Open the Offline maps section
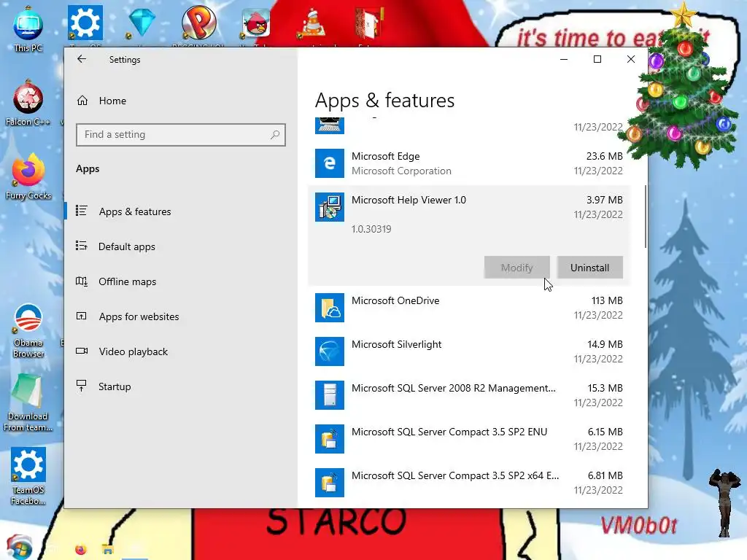 pos(127,281)
